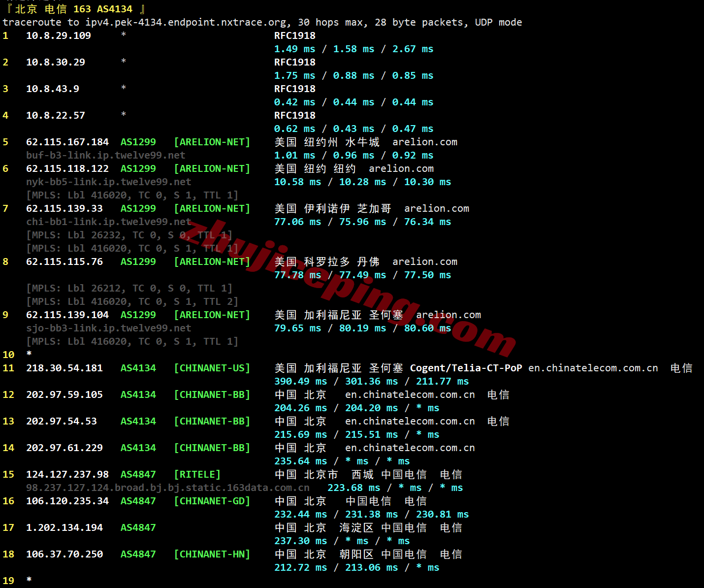The image size is (704, 588).
Task: Click the latency value 79.65 ms
Action: [x=298, y=328]
